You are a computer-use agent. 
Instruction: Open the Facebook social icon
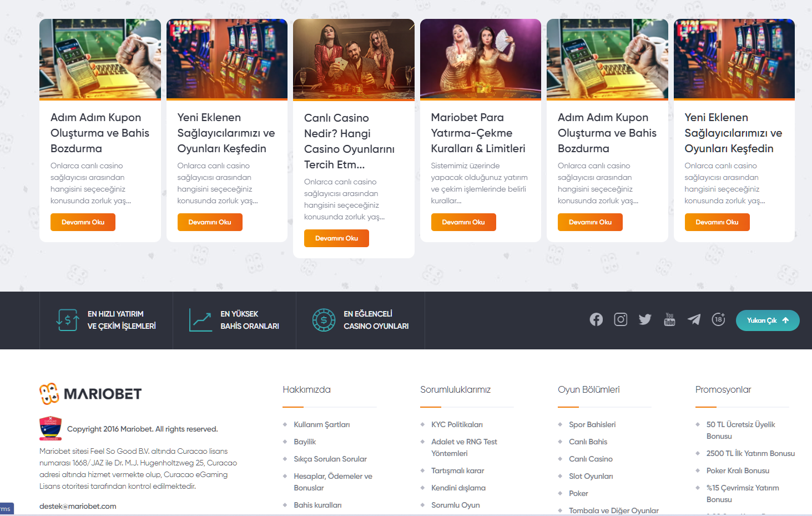(x=596, y=319)
